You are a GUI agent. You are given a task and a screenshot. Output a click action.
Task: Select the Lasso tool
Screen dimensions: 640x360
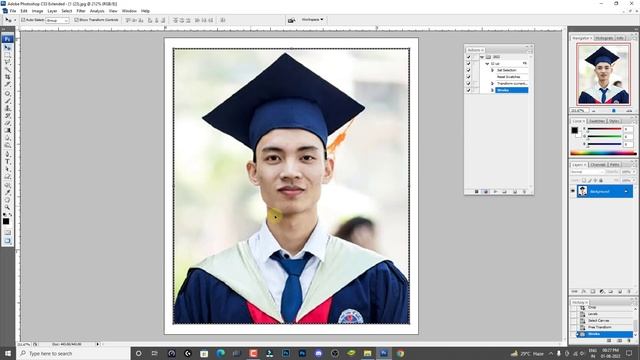[x=7, y=62]
